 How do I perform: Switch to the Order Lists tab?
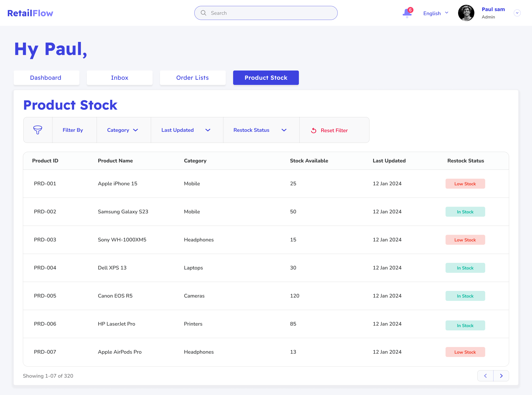pos(192,78)
